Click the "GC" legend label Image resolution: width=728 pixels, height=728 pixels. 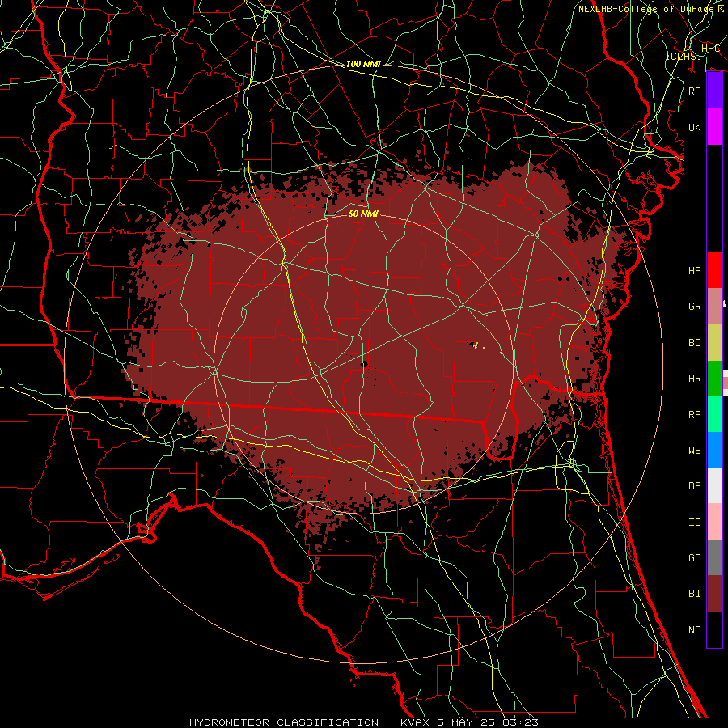(694, 558)
